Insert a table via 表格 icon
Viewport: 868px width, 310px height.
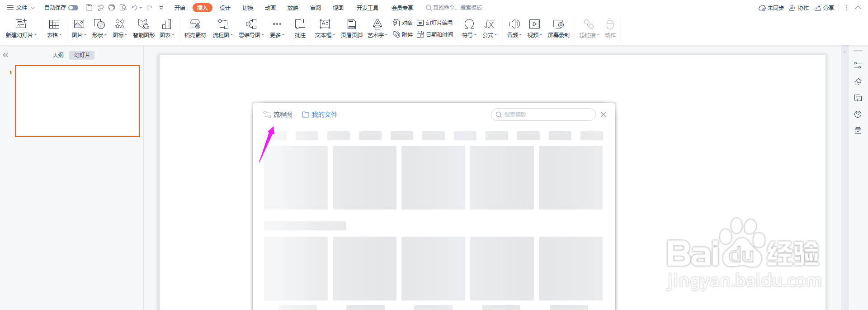click(54, 24)
